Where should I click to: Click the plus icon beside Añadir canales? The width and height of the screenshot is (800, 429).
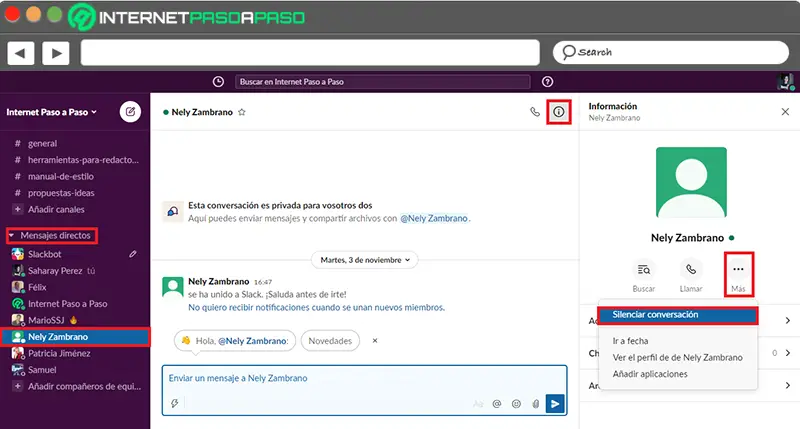(18, 209)
